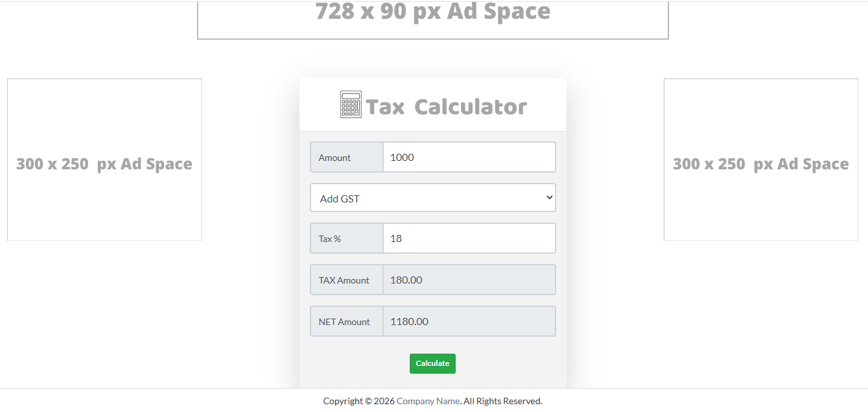Click the 728 x 90 banner ad space
This screenshot has width=868, height=412.
tap(432, 18)
